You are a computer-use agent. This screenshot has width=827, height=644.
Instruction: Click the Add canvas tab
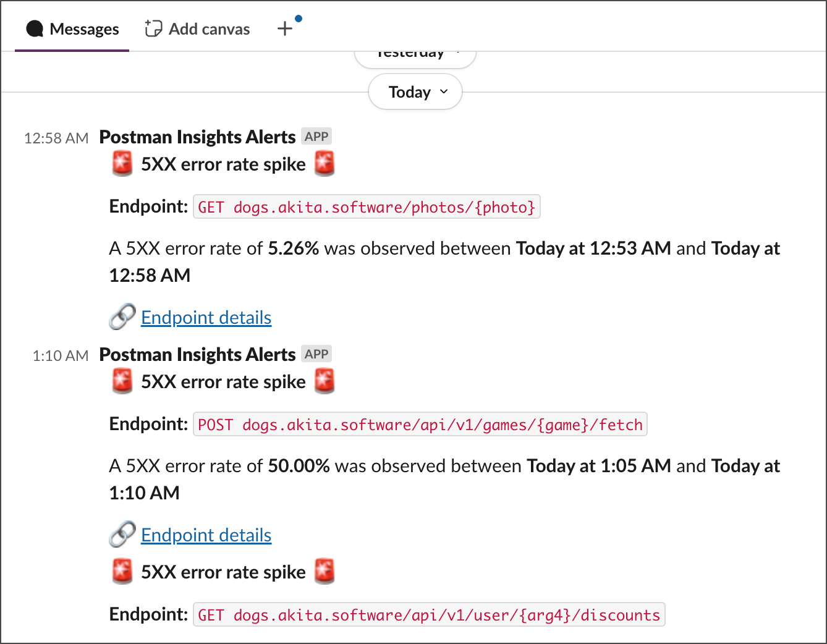(197, 29)
